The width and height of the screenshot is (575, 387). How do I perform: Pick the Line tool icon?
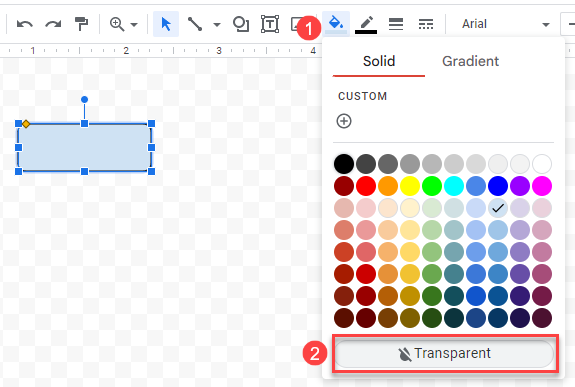click(x=195, y=24)
